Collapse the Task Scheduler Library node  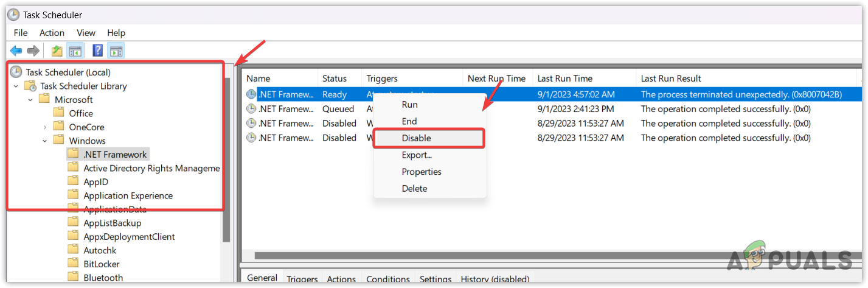16,86
